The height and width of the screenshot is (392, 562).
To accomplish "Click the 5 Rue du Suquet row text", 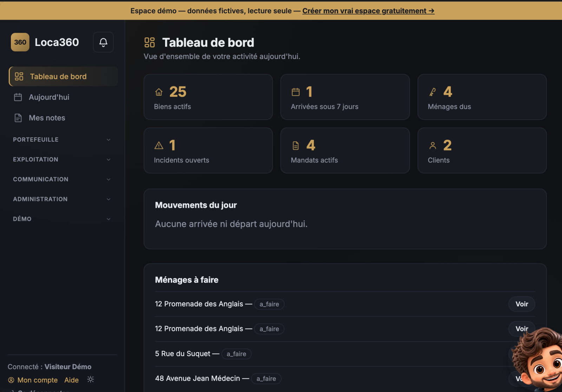I will point(183,354).
